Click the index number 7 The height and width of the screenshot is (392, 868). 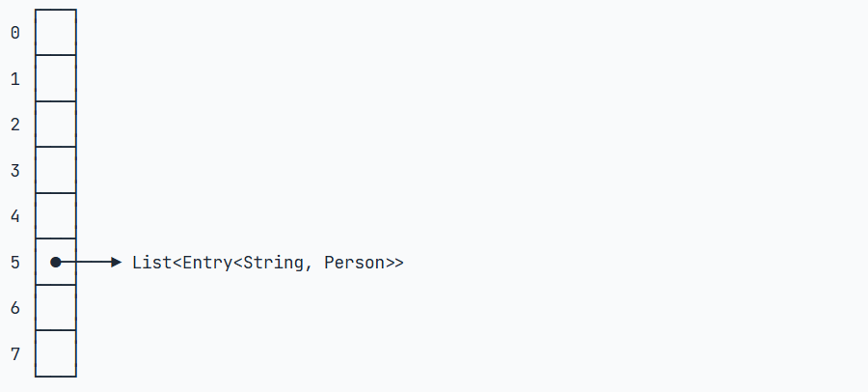coord(14,353)
